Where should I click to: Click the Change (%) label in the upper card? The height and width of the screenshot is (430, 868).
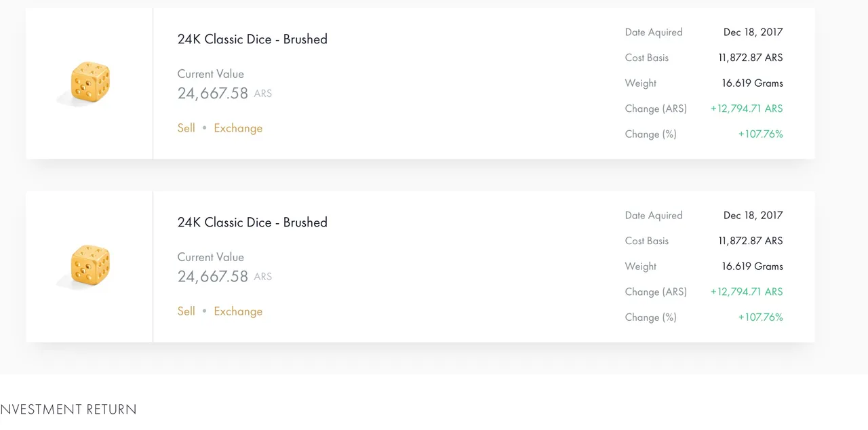(x=651, y=134)
